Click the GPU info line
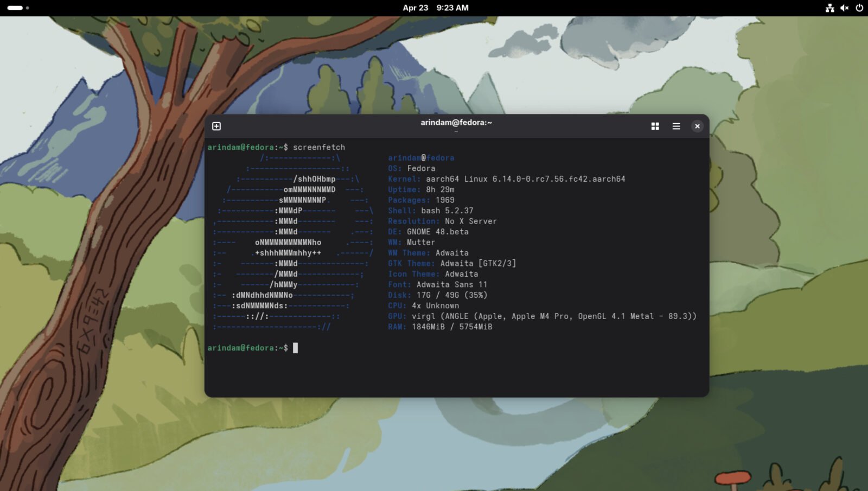Viewport: 868px width, 491px height. pyautogui.click(x=542, y=316)
